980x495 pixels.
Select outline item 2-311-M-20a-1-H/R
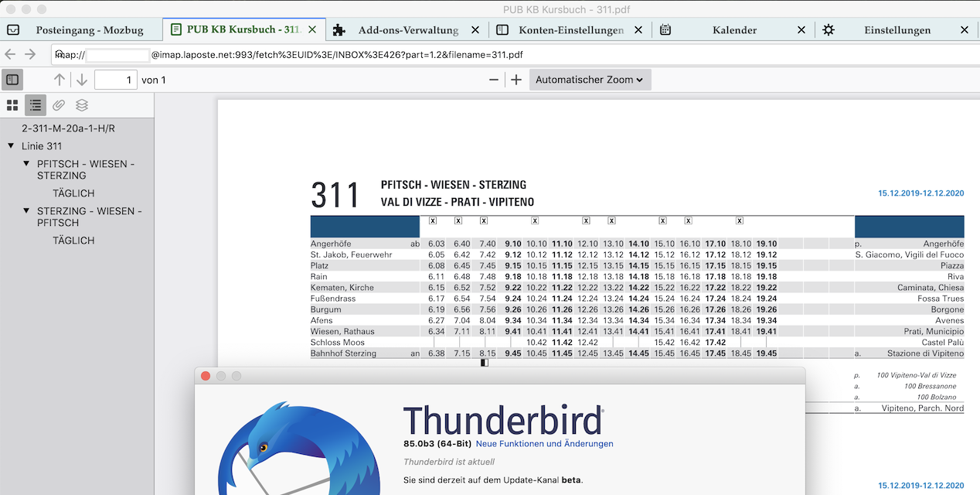click(68, 128)
